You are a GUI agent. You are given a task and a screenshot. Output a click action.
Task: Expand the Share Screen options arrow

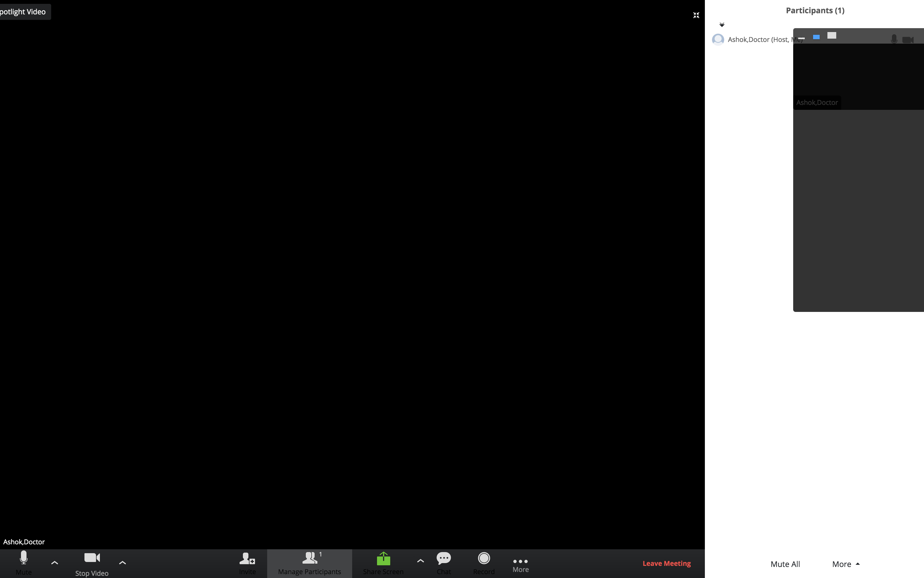click(x=420, y=561)
